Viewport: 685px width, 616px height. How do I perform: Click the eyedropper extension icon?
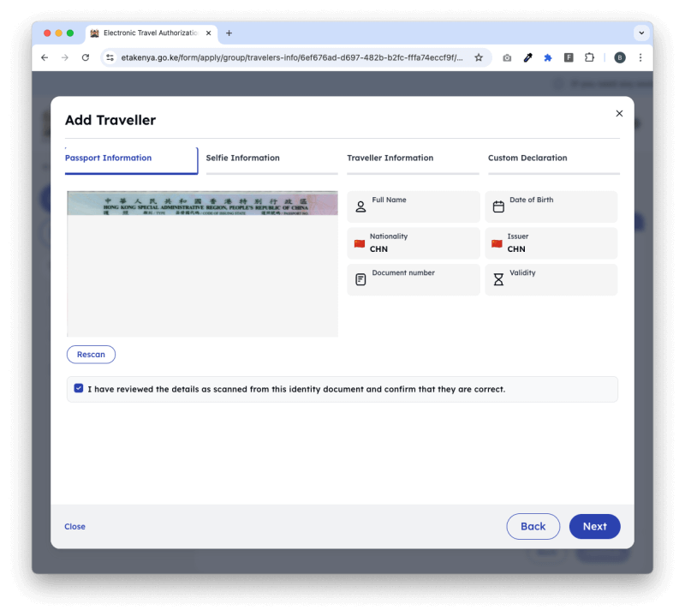click(527, 57)
